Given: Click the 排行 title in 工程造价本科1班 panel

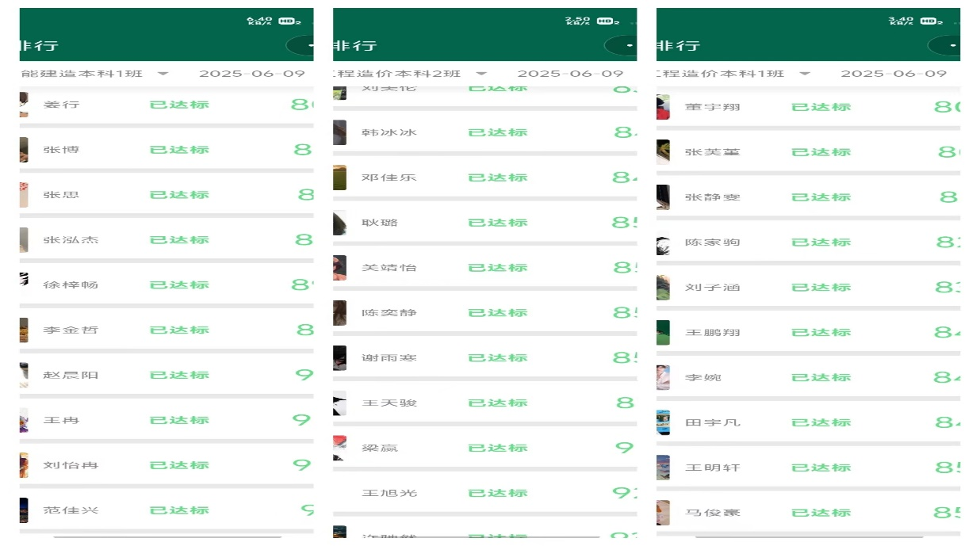Looking at the screenshot, I should click(x=678, y=46).
